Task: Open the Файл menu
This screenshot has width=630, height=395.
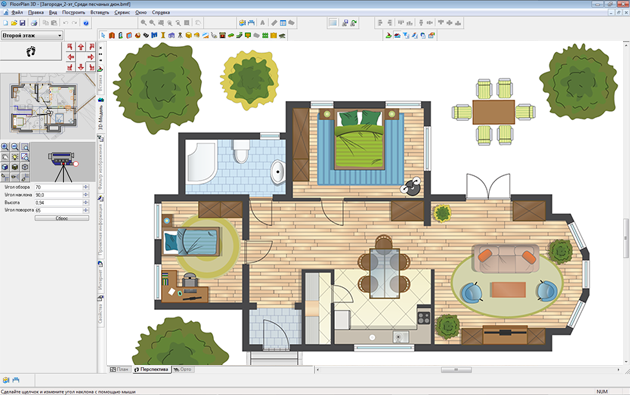Action: click(x=17, y=12)
